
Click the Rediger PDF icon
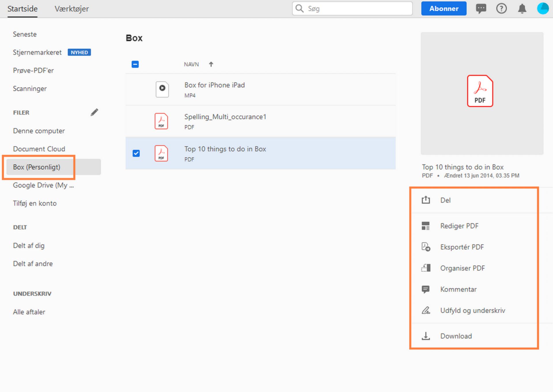coord(425,226)
